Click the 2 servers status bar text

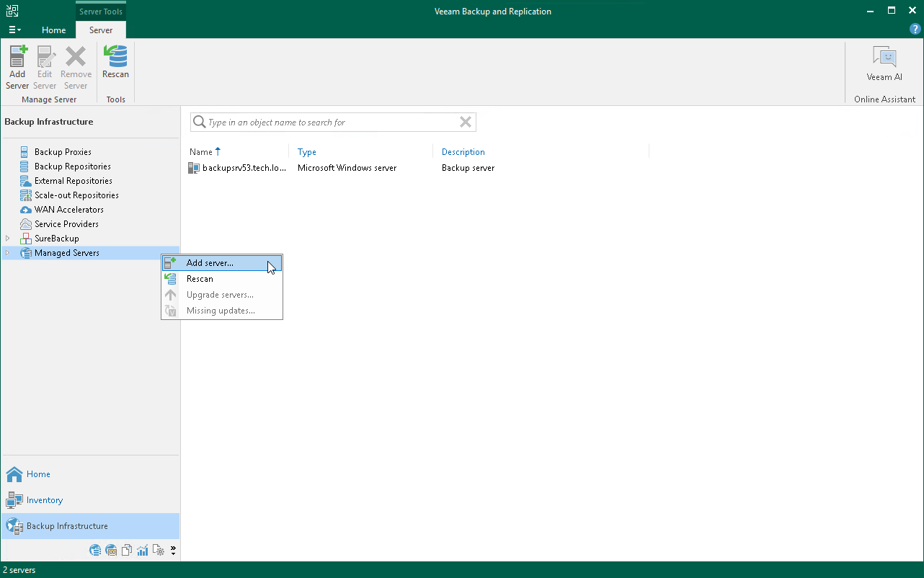(19, 570)
